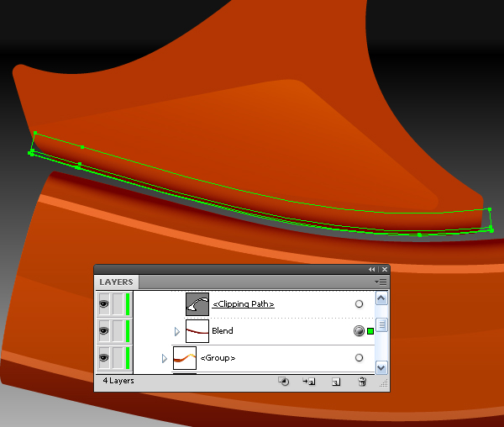This screenshot has width=504, height=427.
Task: Click the Blend layer name
Action: click(223, 331)
